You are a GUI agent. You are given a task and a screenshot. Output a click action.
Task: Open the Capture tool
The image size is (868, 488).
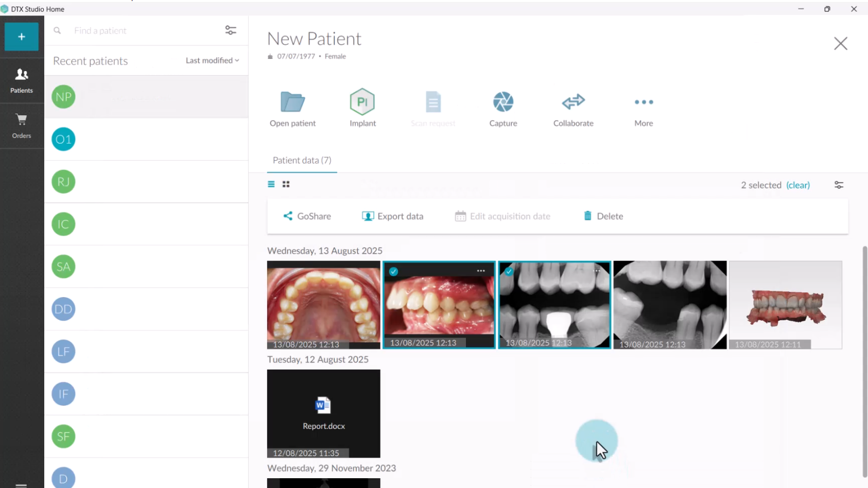point(503,102)
